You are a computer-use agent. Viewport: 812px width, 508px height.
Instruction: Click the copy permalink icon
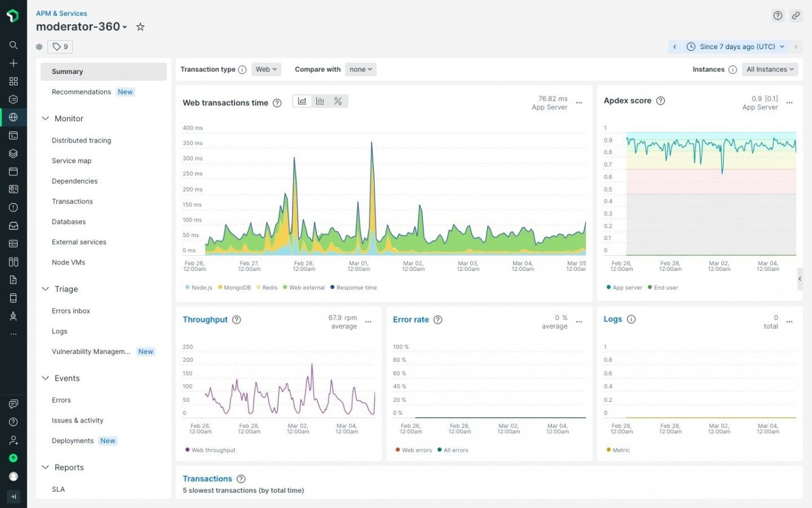point(796,16)
